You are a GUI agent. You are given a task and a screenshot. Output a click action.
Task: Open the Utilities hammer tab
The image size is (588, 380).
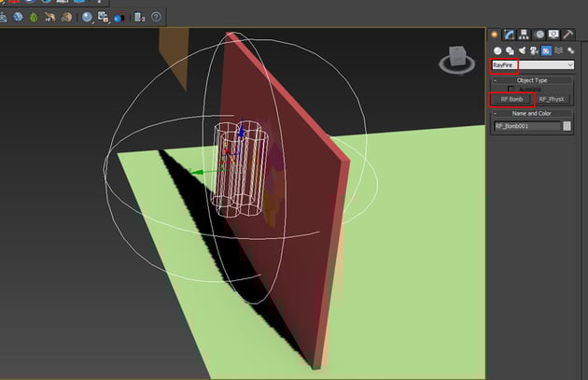tap(567, 35)
